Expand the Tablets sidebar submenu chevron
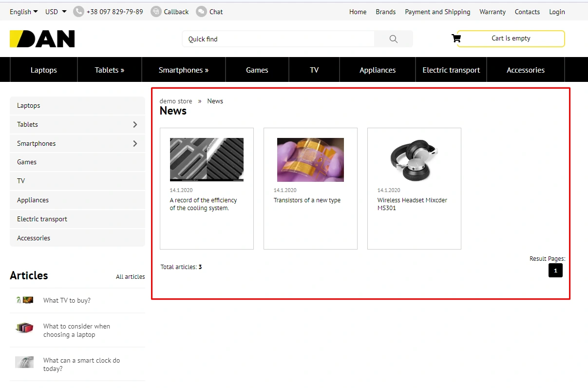588x388 pixels. [x=135, y=125]
